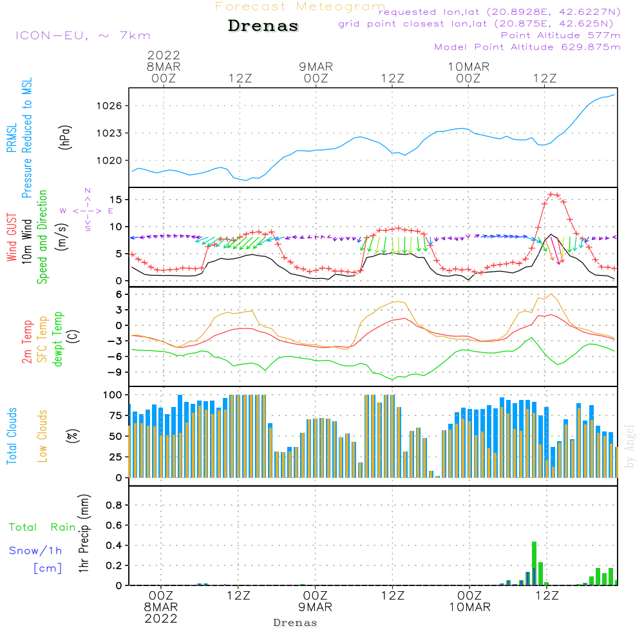Image resolution: width=644 pixels, height=644 pixels.
Task: Click the dewpt Temp axis label
Action: (x=58, y=339)
